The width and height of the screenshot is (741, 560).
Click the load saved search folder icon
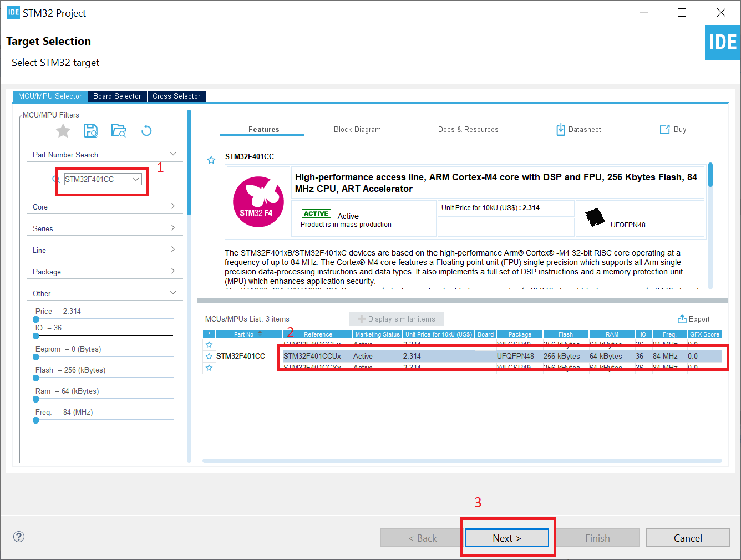[118, 131]
